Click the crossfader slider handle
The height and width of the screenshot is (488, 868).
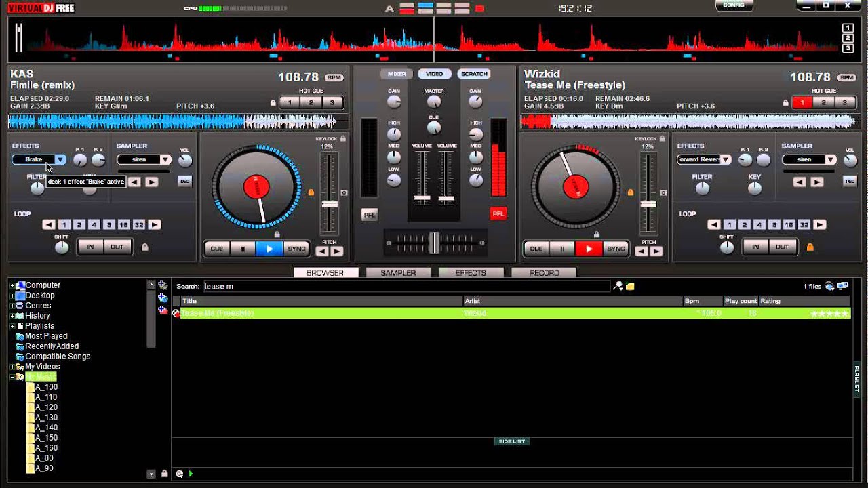pos(434,242)
